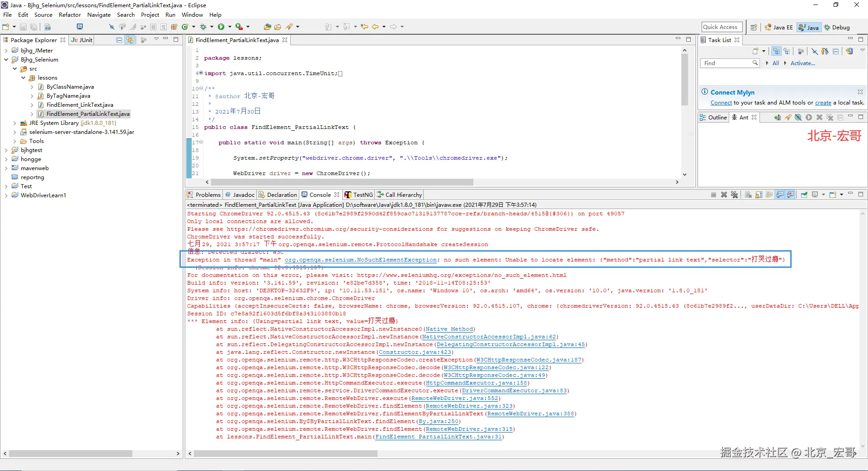868x471 pixels.
Task: Switch to the Java EE perspective
Action: tap(778, 27)
